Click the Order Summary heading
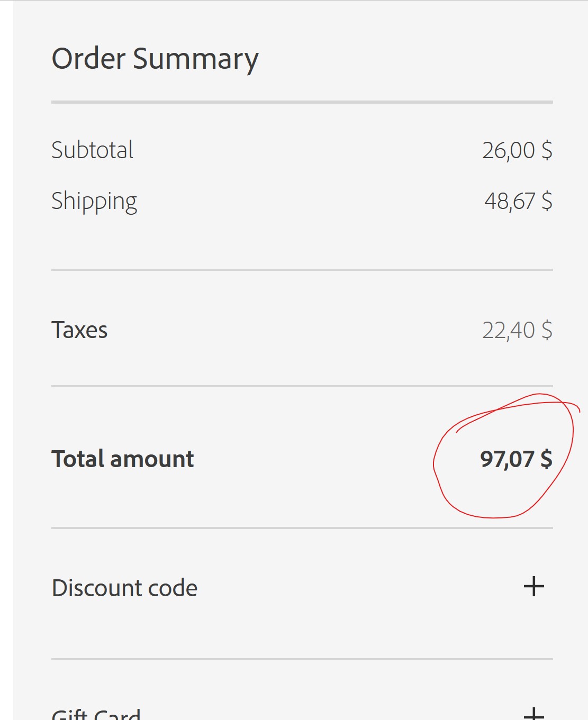 [x=155, y=59]
